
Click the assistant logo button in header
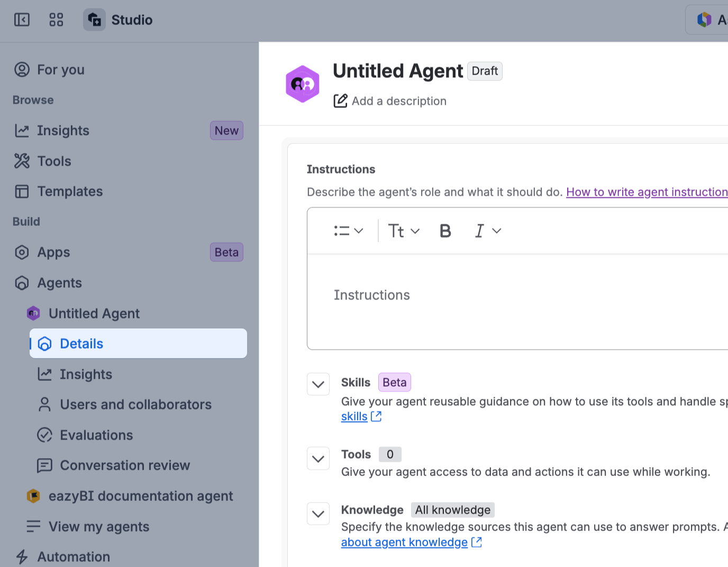[707, 20]
